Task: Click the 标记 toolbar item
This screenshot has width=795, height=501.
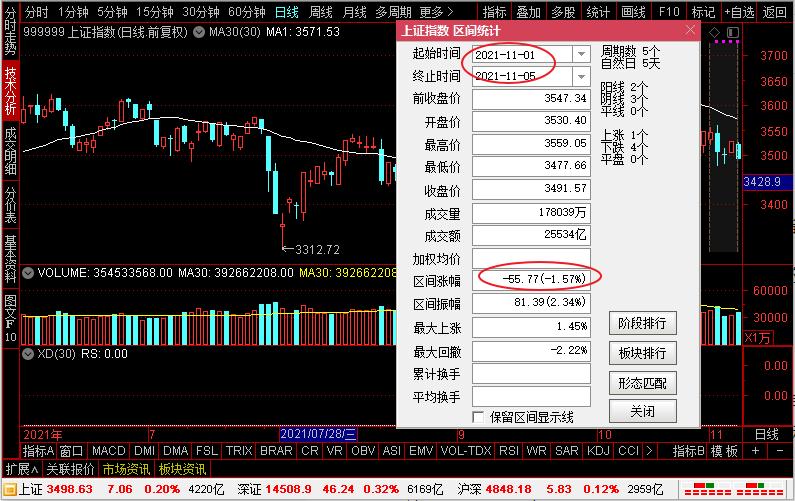Action: point(704,11)
